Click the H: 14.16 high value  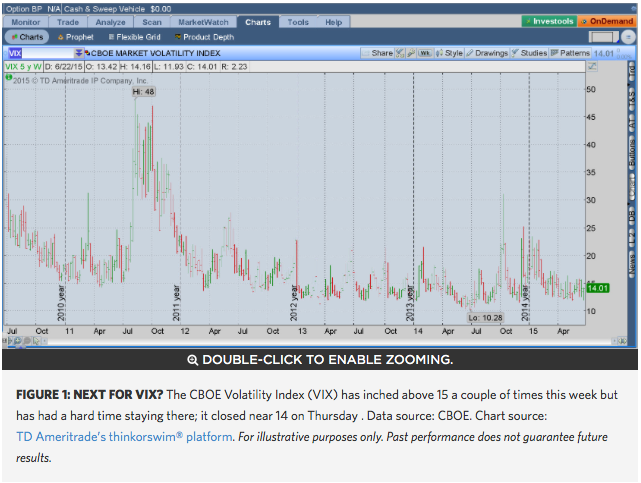click(x=135, y=67)
